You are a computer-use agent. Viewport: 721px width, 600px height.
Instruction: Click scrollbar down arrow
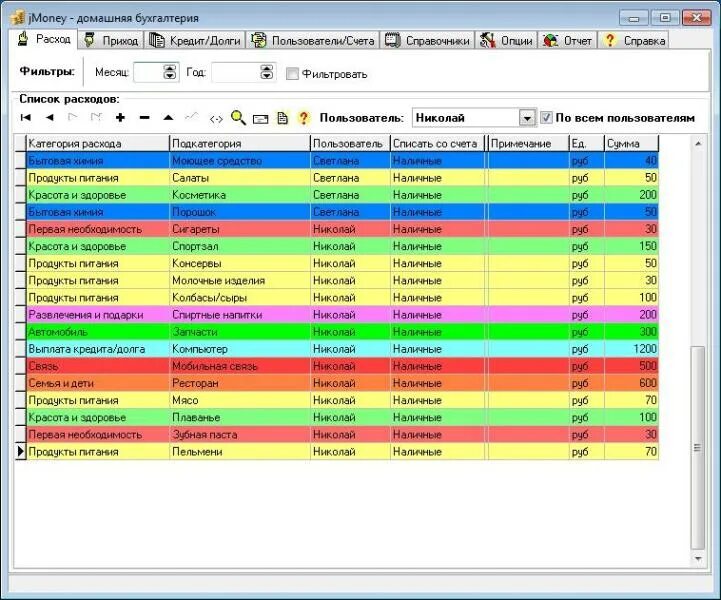(698, 560)
